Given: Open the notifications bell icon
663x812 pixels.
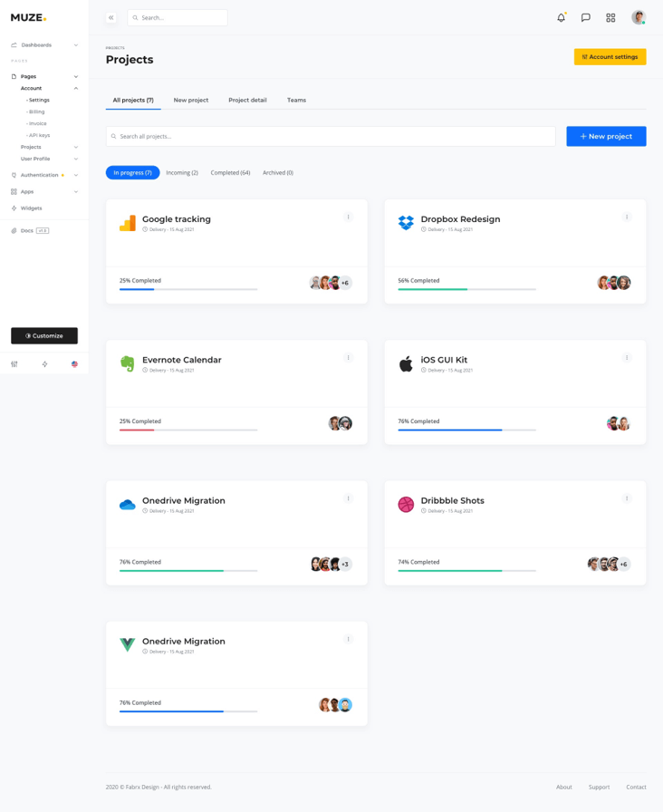Looking at the screenshot, I should click(x=561, y=17).
